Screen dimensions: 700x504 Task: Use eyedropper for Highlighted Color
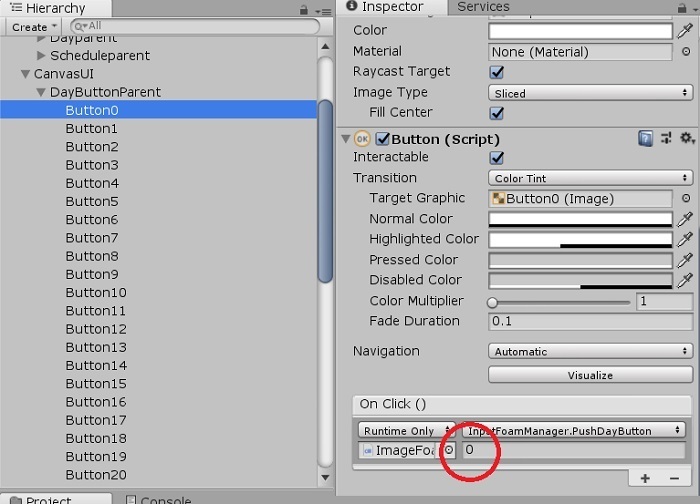tap(685, 239)
